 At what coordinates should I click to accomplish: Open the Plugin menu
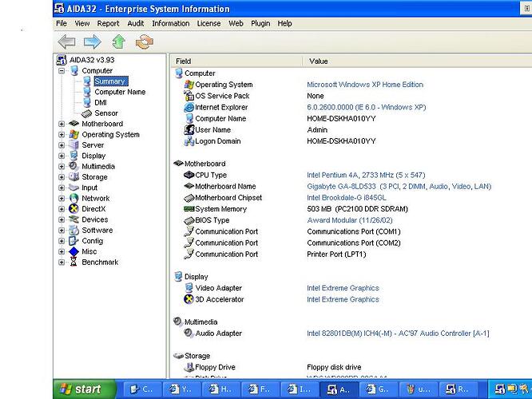[260, 24]
